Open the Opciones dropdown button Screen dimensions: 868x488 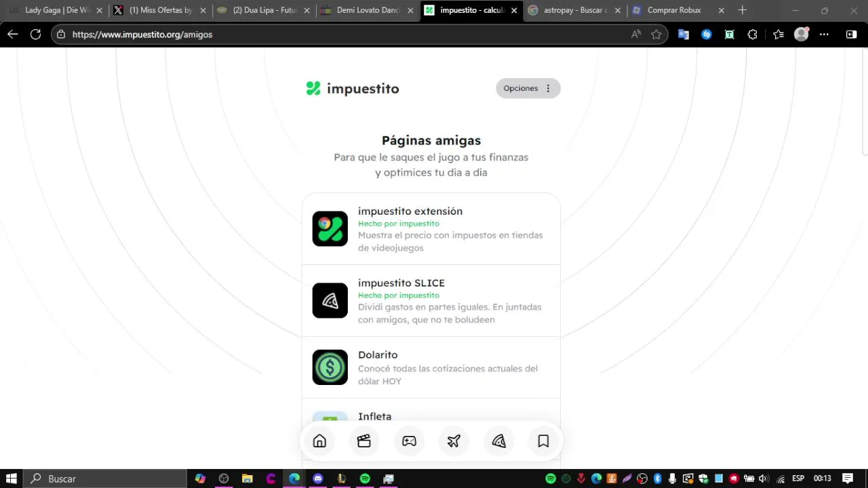pyautogui.click(x=528, y=88)
